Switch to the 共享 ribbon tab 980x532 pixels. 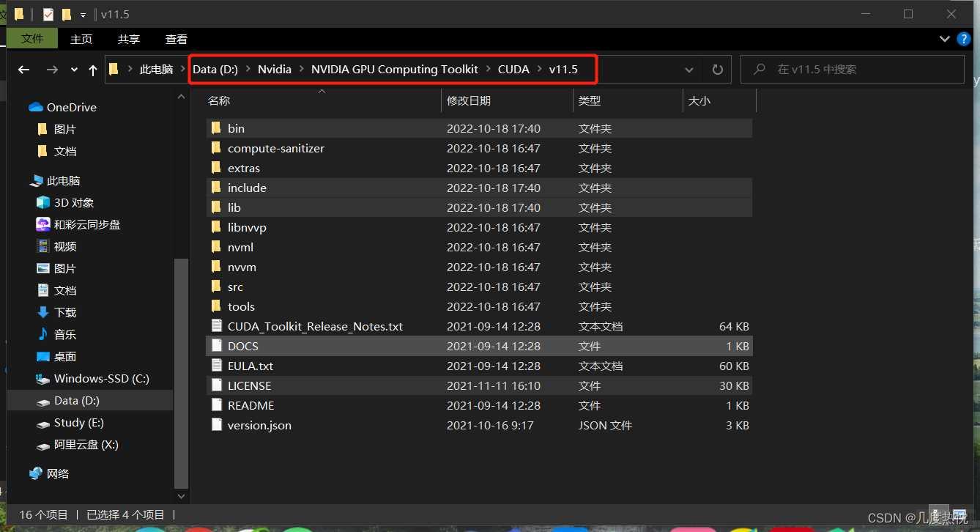pyautogui.click(x=129, y=39)
